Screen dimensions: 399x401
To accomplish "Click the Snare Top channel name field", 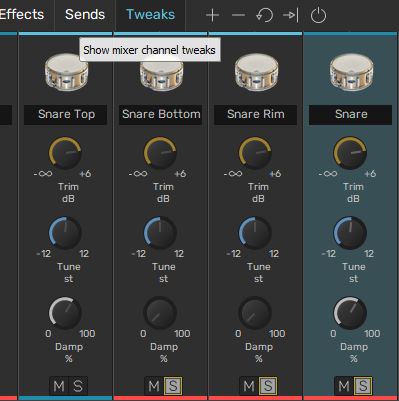I will (65, 115).
